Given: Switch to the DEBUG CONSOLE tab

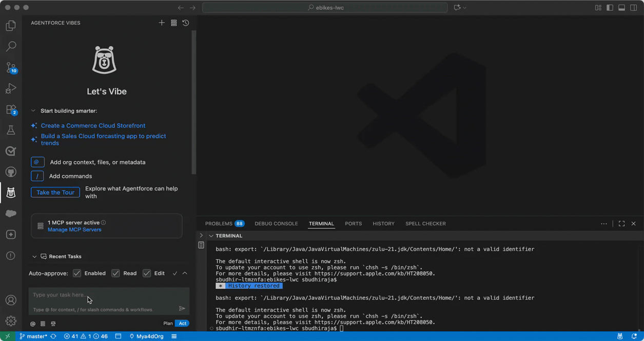Looking at the screenshot, I should click(x=276, y=223).
